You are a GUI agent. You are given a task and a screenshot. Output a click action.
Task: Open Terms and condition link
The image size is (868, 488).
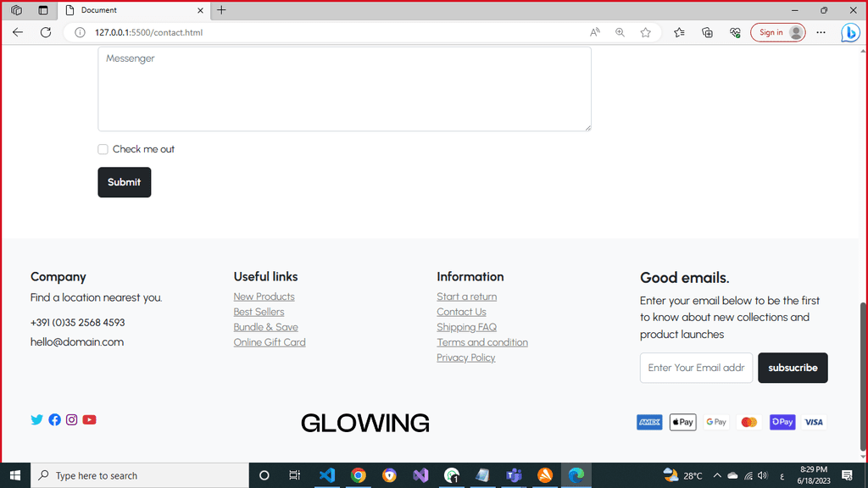(x=482, y=342)
